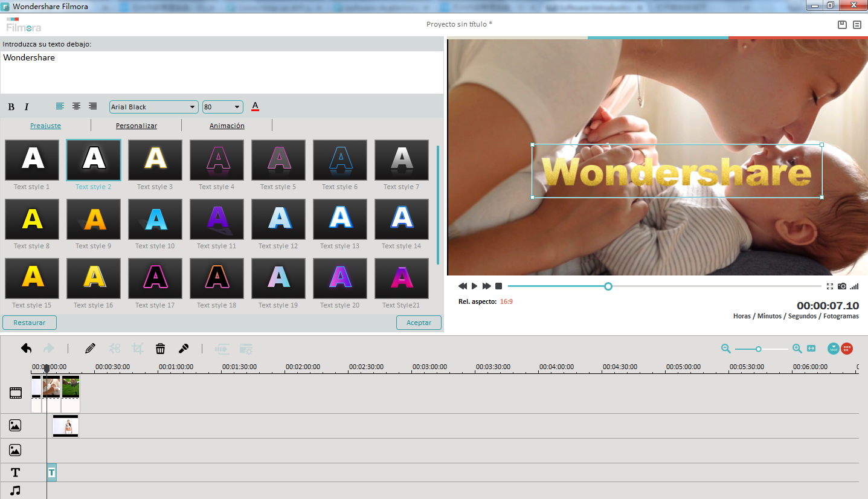Click the save project icon
The height and width of the screenshot is (499, 868).
tap(842, 25)
